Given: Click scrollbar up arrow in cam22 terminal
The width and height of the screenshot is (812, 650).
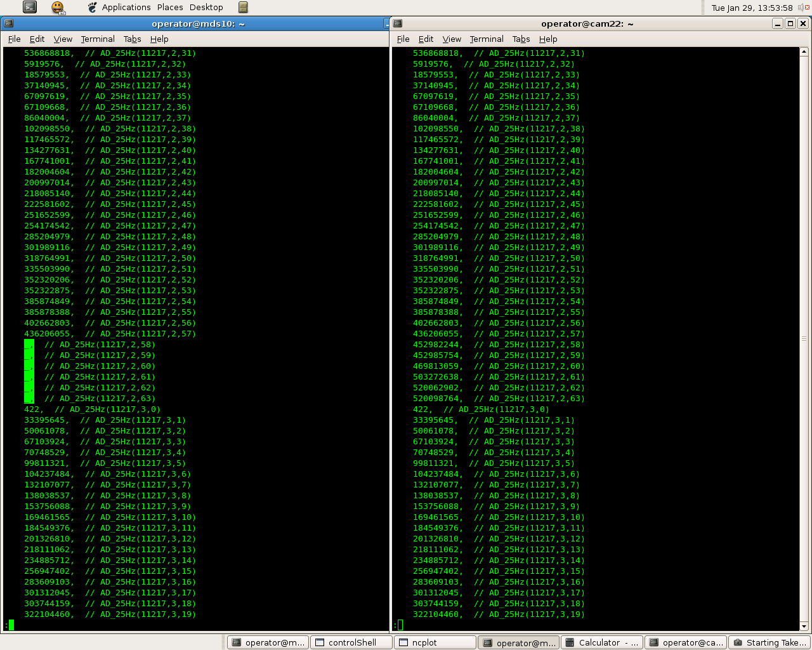Looking at the screenshot, I should [804, 52].
